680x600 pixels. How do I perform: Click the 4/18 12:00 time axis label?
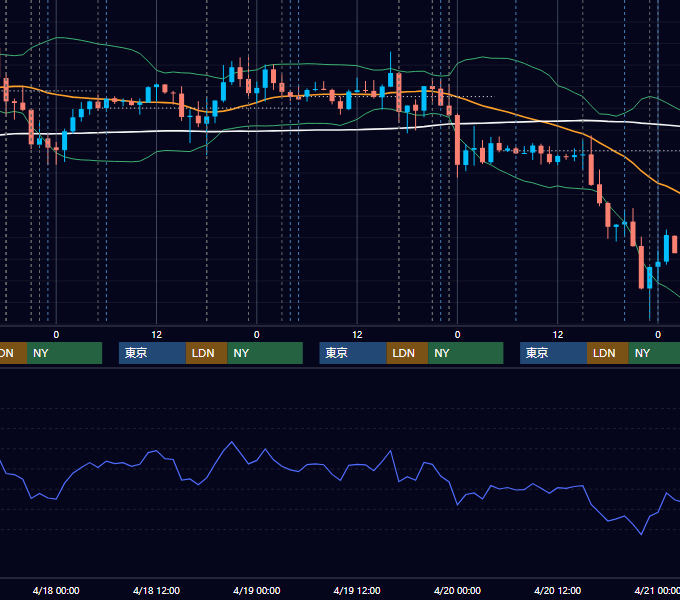[x=156, y=590]
